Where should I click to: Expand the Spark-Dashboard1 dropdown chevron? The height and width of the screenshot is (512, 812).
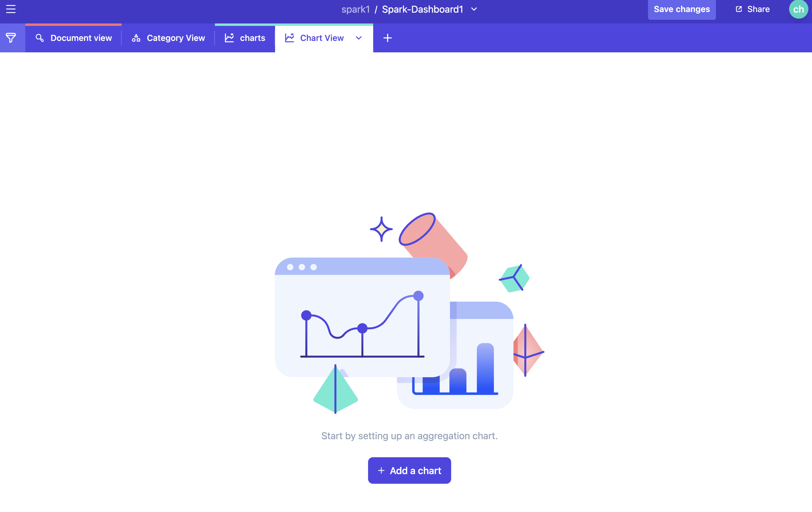pos(474,9)
